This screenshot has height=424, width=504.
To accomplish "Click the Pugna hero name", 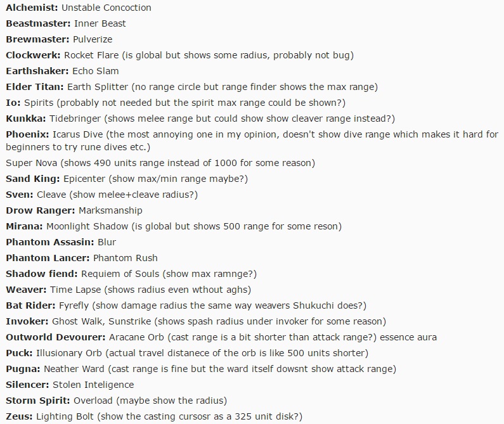I will click(23, 369).
